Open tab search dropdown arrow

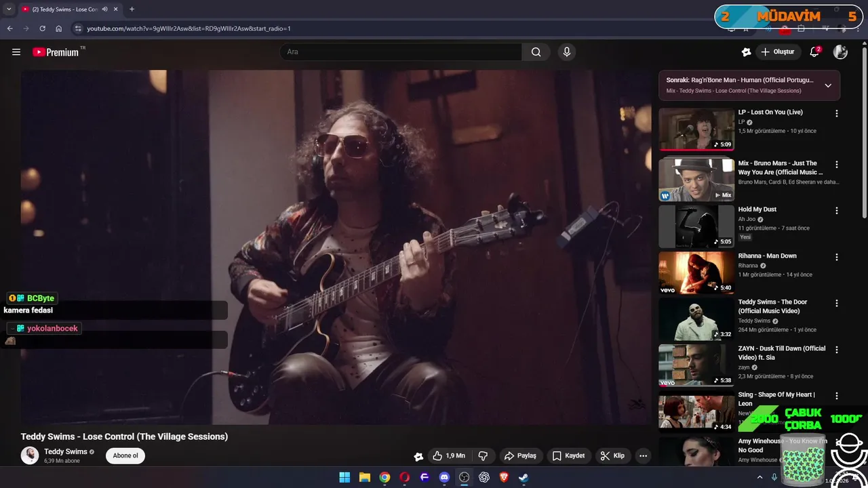pos(8,9)
